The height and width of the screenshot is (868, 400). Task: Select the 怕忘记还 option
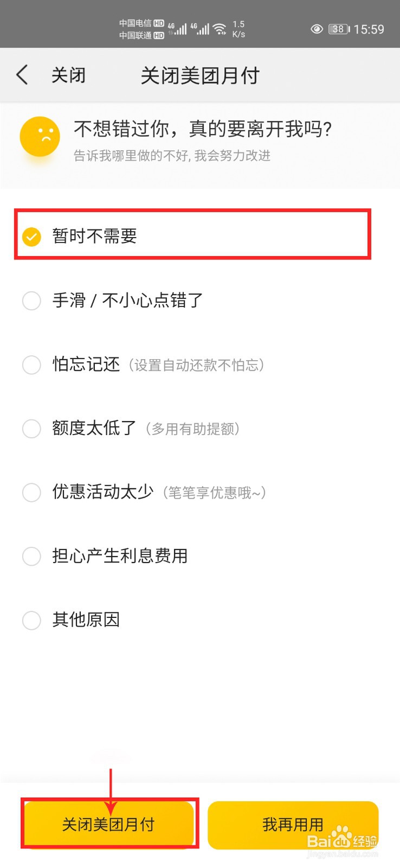coord(31,365)
